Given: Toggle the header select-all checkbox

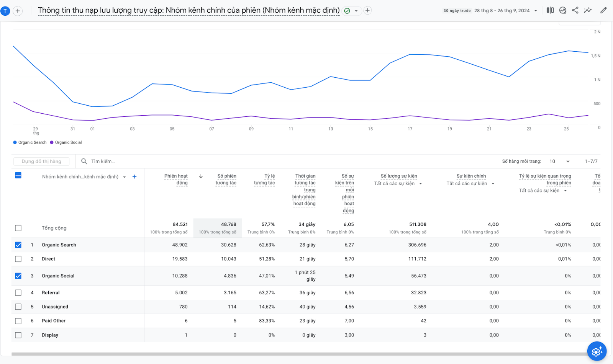Looking at the screenshot, I should [18, 175].
